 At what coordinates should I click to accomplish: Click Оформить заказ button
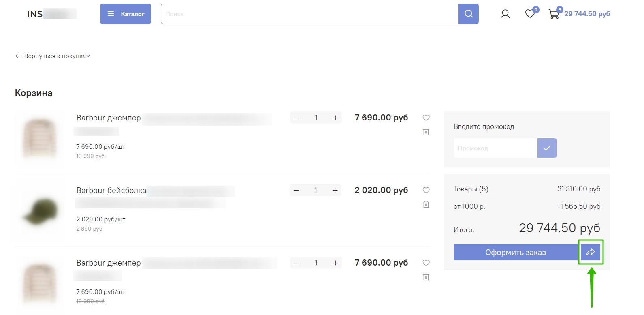(x=516, y=252)
